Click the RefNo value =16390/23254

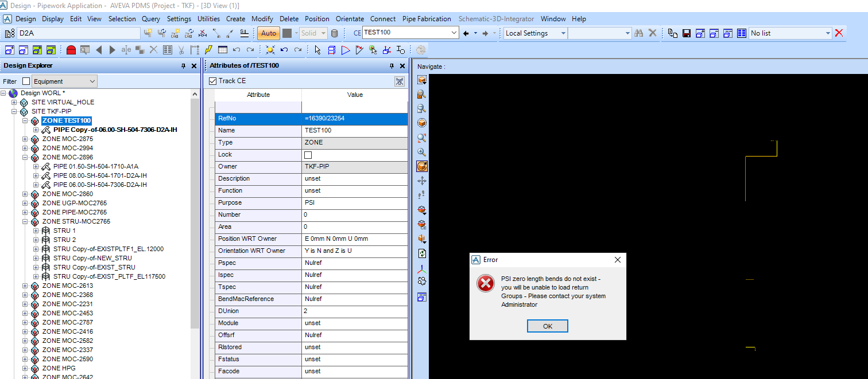point(355,119)
